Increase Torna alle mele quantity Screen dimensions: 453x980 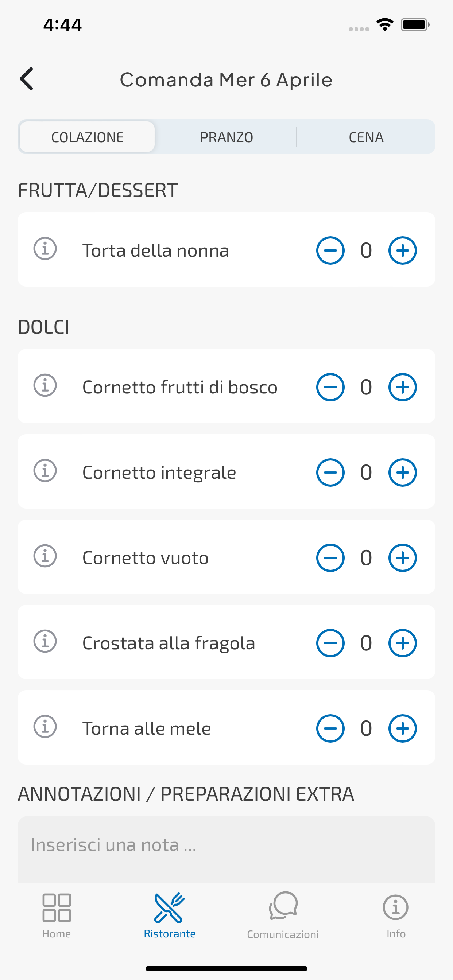point(402,728)
